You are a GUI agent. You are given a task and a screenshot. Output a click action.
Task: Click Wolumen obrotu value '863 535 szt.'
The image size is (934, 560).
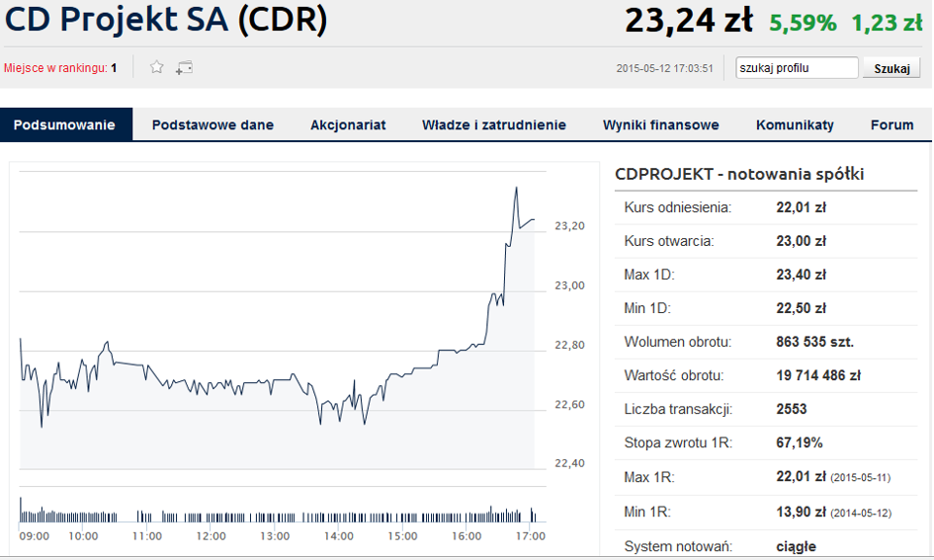click(x=814, y=342)
